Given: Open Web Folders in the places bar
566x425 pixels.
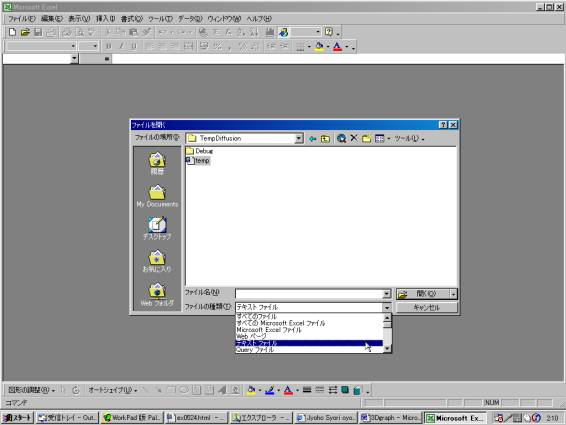Looking at the screenshot, I should coord(157,295).
